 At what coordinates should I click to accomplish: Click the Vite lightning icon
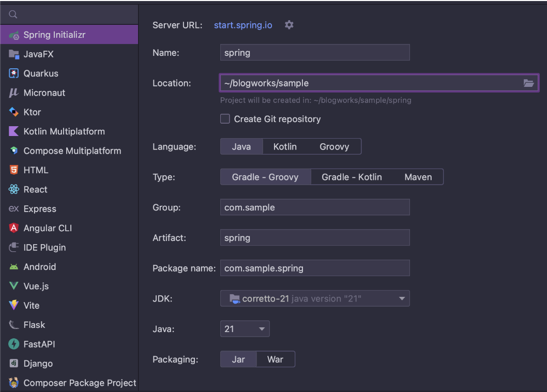coord(13,305)
